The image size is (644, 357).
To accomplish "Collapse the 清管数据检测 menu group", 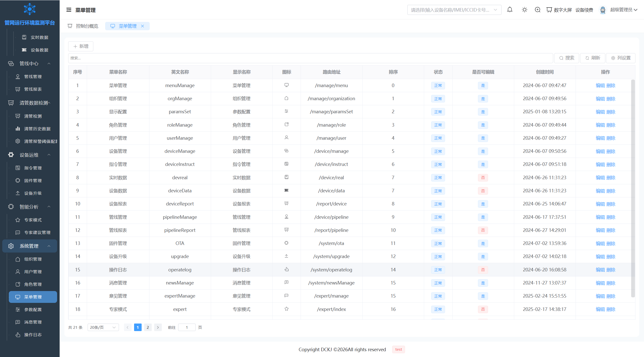I will (x=49, y=103).
